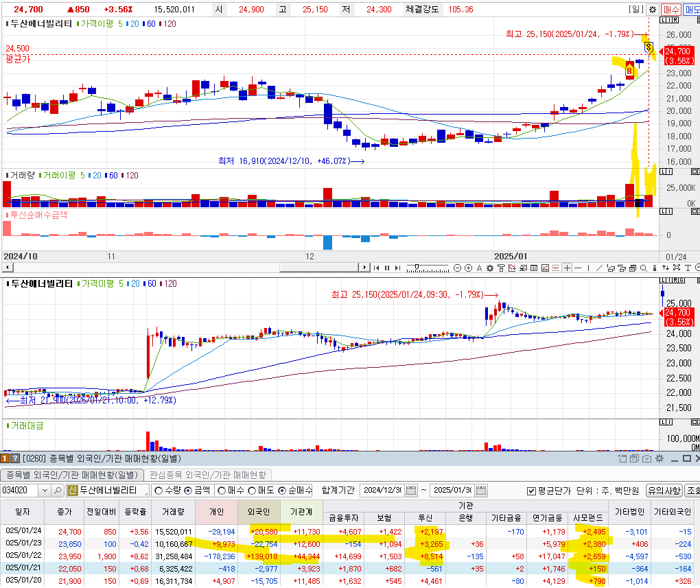Select the horizontal line drawing tool
The height and width of the screenshot is (588, 700).
pyautogui.click(x=578, y=268)
